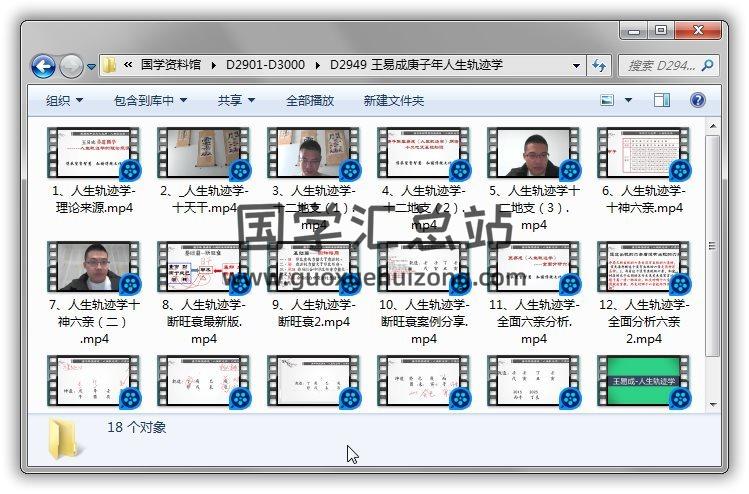This screenshot has width=749, height=494.
Task: Click the change view icon
Action: 607,100
